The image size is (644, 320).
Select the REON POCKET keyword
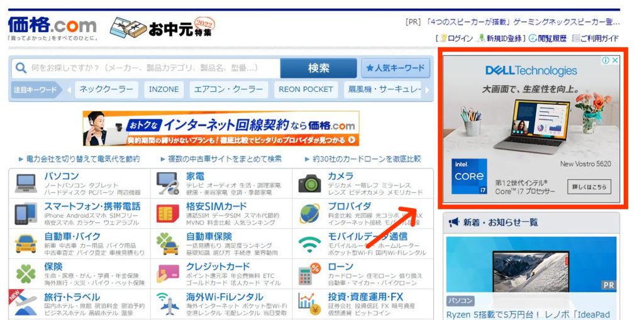pos(306,89)
